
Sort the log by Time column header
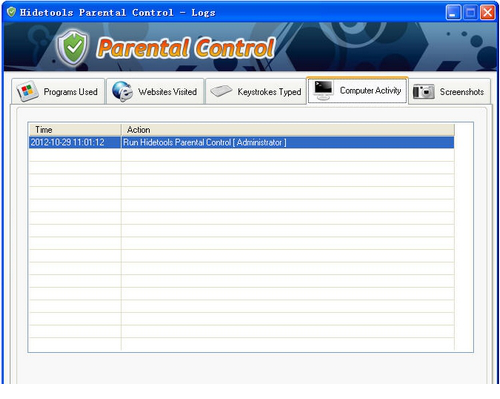pos(75,130)
